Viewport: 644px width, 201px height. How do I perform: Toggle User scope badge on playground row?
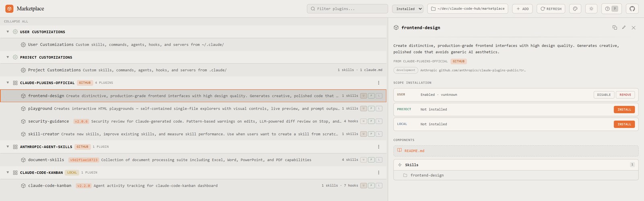tap(363, 109)
